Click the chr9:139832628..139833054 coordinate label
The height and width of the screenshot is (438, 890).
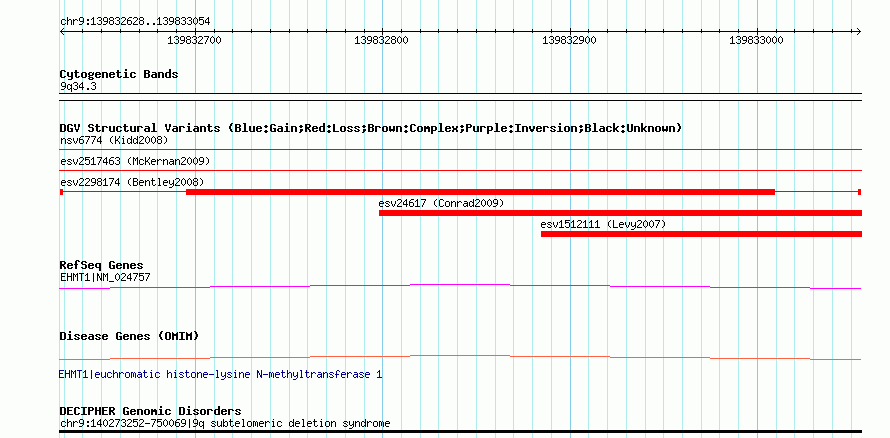[x=135, y=22]
